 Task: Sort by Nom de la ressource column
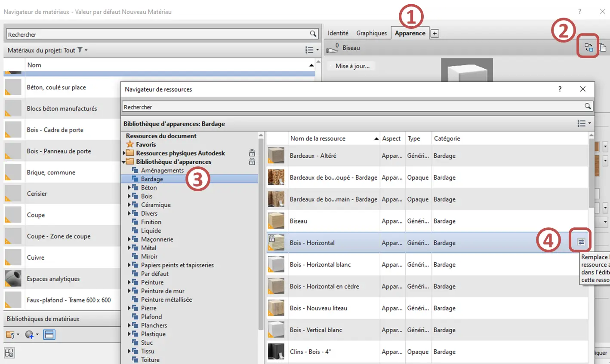tap(334, 138)
